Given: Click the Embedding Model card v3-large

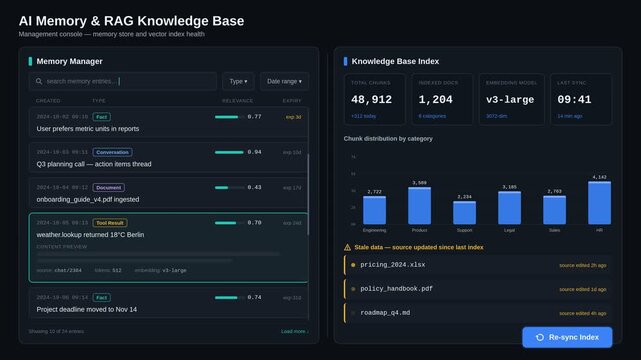Looking at the screenshot, I should tap(511, 99).
